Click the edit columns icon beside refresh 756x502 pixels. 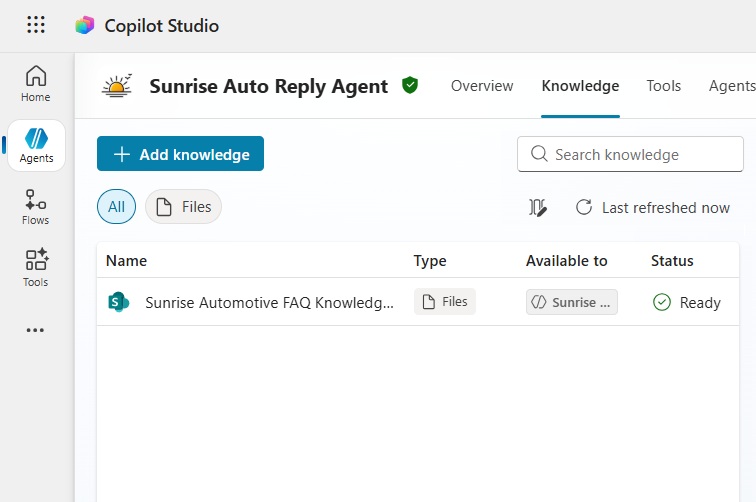538,208
